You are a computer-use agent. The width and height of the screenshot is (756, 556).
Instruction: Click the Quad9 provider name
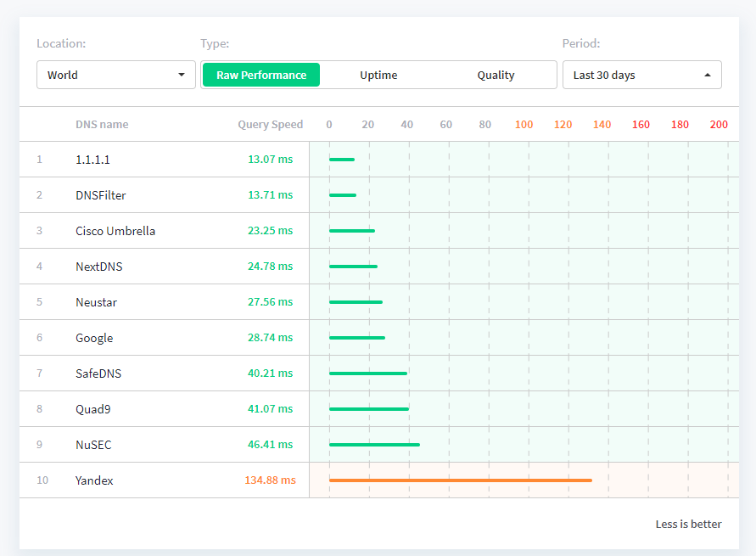pyautogui.click(x=92, y=409)
